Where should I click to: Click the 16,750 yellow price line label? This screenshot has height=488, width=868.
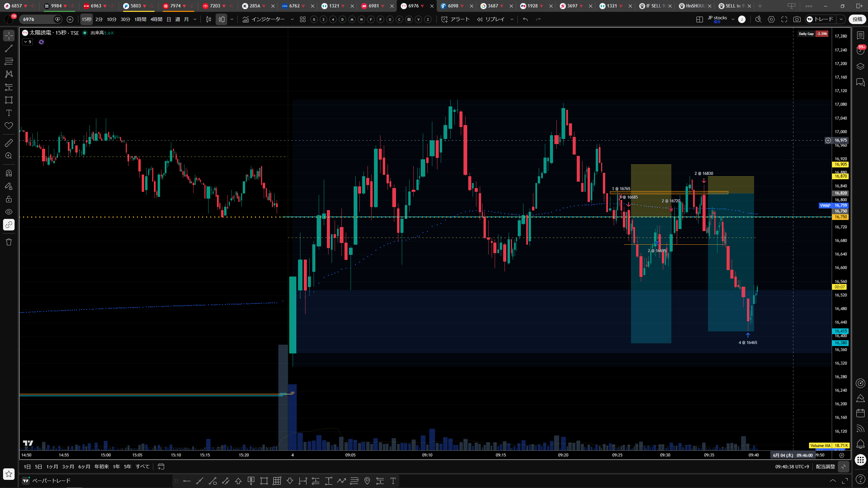tap(841, 217)
